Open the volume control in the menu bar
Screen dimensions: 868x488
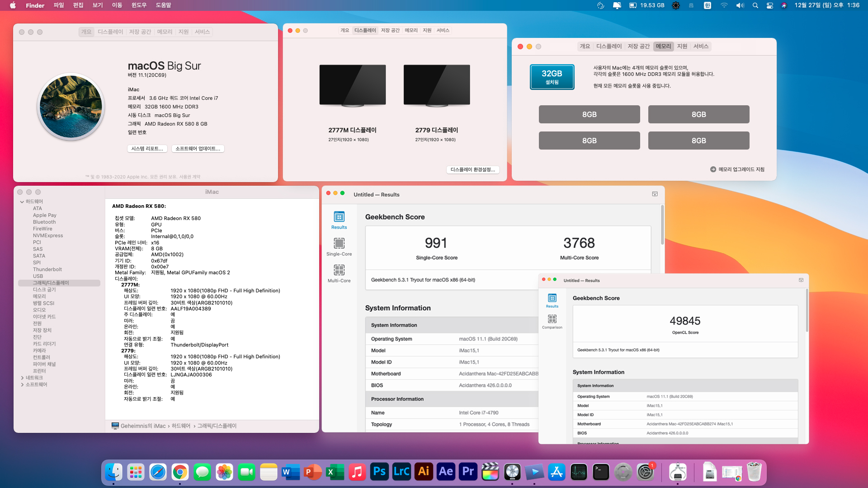coord(740,5)
